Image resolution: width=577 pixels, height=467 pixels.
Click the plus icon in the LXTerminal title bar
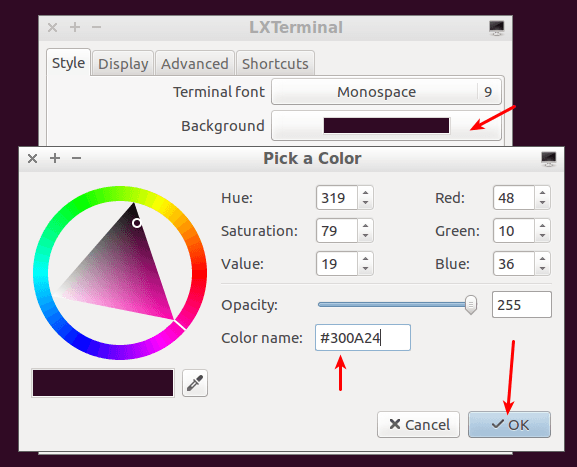[75, 27]
